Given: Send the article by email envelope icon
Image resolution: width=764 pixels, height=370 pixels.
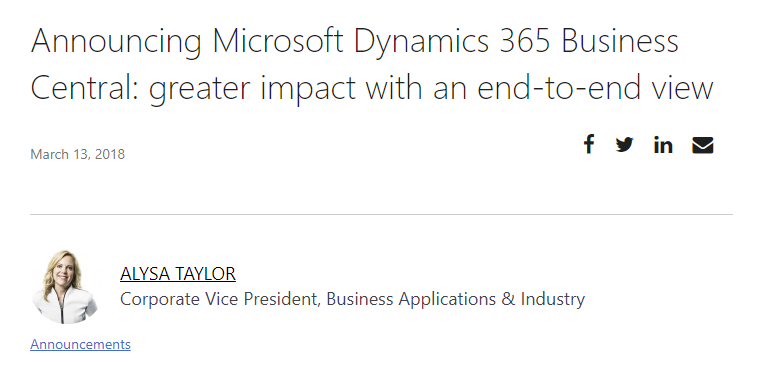Looking at the screenshot, I should (703, 145).
